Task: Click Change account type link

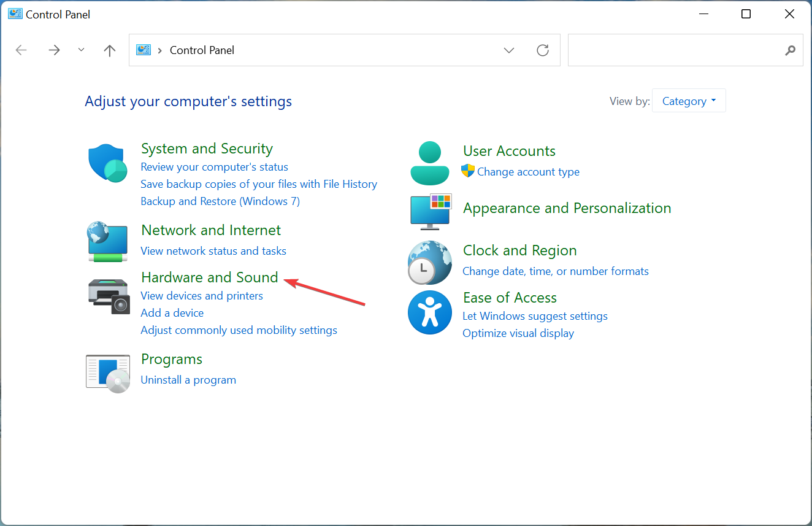Action: [x=528, y=172]
